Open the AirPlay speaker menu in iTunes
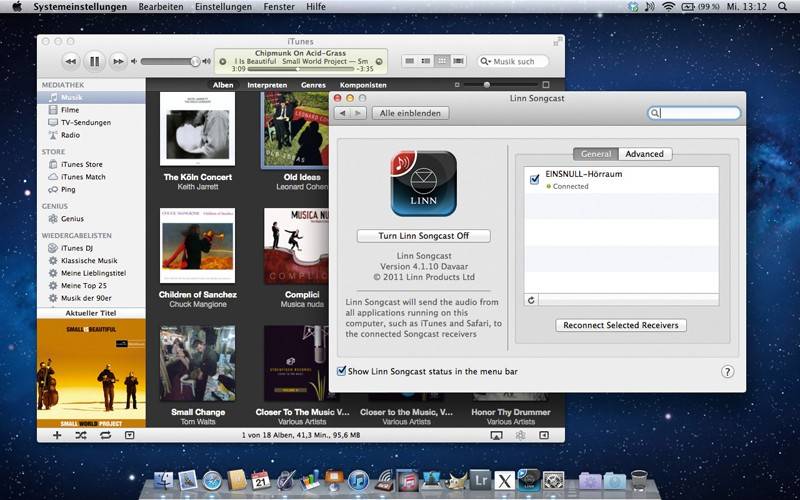The image size is (800, 500). pos(496,435)
